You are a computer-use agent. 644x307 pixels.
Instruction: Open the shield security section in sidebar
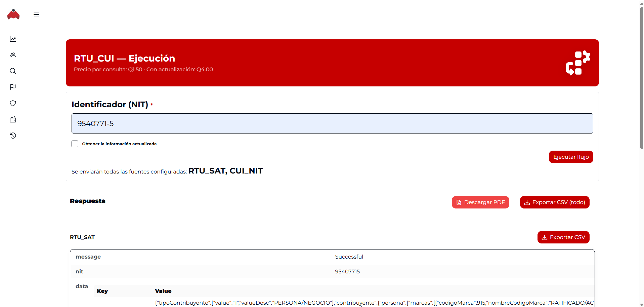tap(13, 104)
